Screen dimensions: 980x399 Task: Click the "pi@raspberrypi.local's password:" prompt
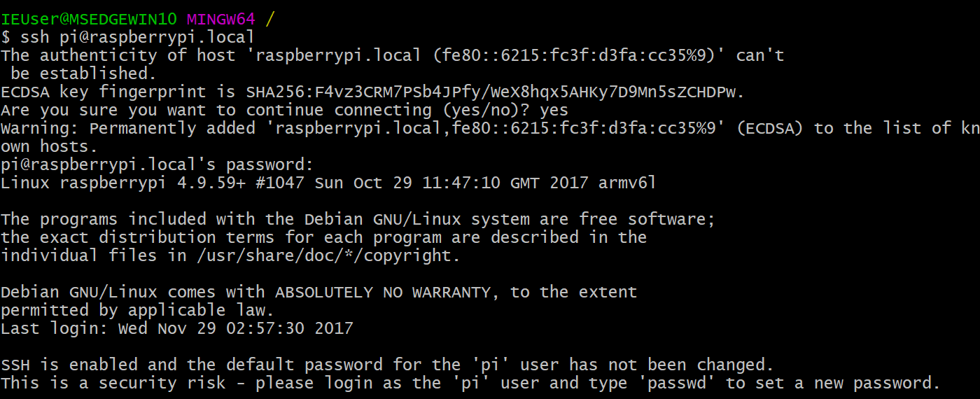(x=157, y=165)
